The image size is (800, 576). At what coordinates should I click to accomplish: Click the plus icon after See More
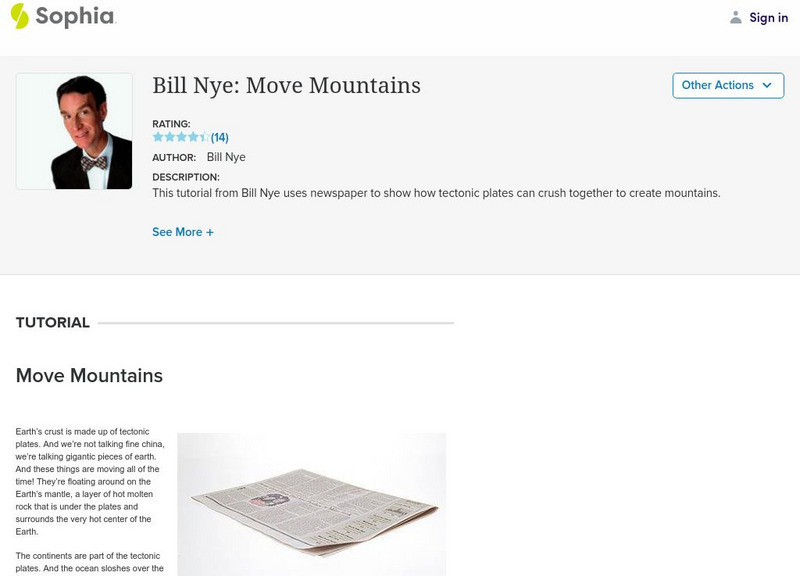pos(210,232)
